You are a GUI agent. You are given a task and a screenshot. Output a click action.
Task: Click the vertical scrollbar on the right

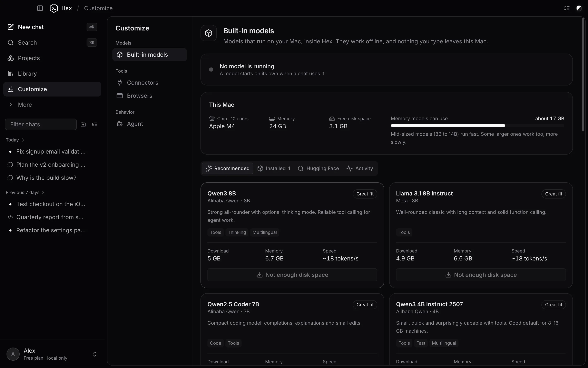(x=583, y=75)
